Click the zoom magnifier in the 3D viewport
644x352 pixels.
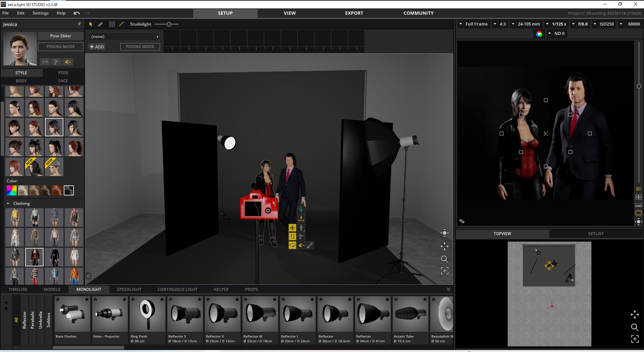click(x=444, y=259)
